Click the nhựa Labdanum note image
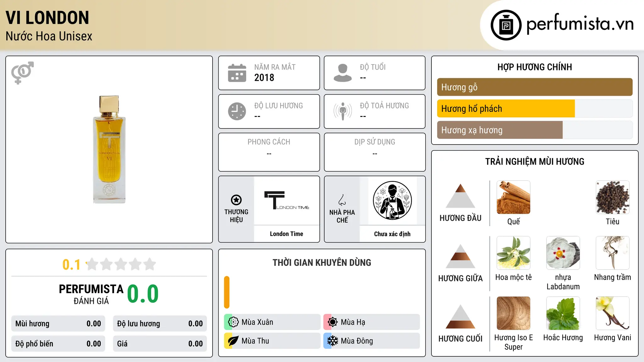Screen dimensions: 644x362 pos(563,253)
